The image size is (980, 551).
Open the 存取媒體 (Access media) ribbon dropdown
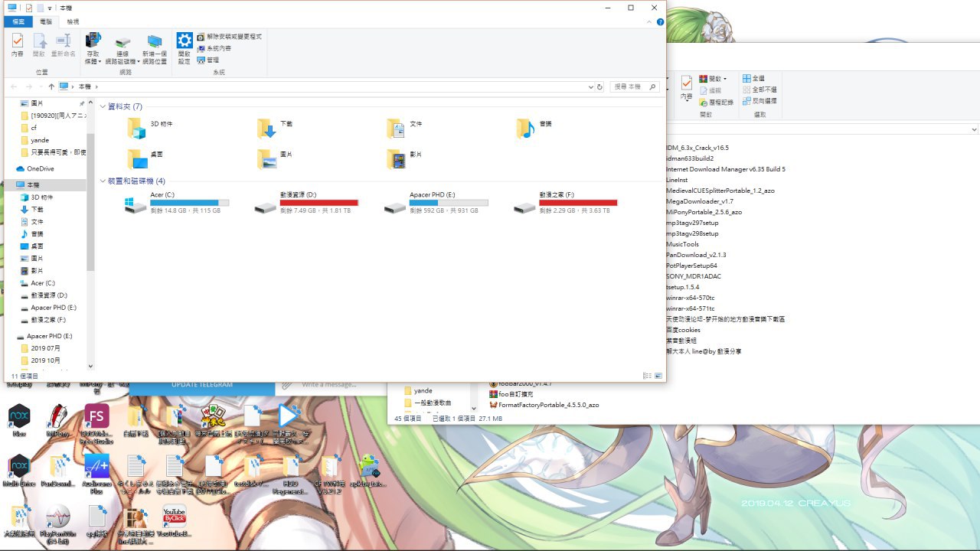coord(93,49)
